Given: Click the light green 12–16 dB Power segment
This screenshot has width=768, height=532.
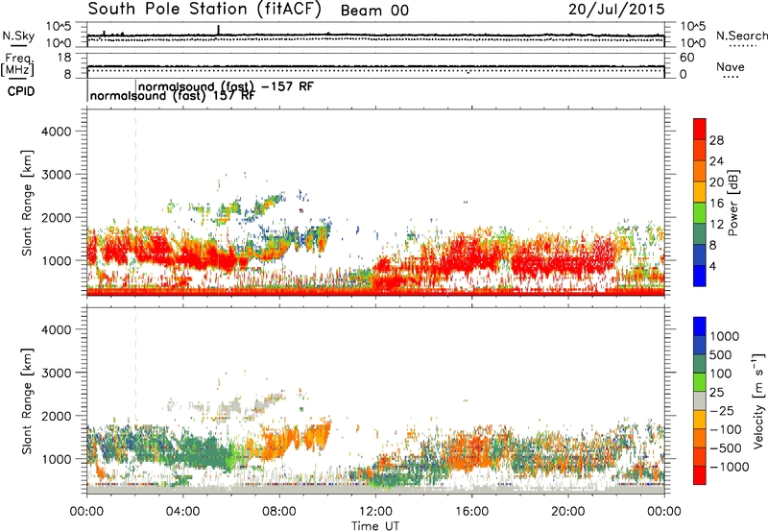Looking at the screenshot, I should pos(700,212).
